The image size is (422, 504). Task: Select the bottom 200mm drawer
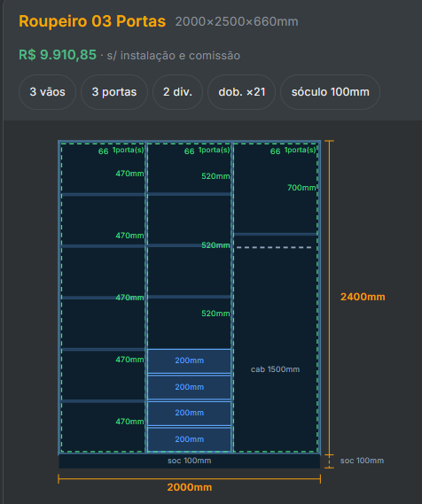pyautogui.click(x=189, y=439)
